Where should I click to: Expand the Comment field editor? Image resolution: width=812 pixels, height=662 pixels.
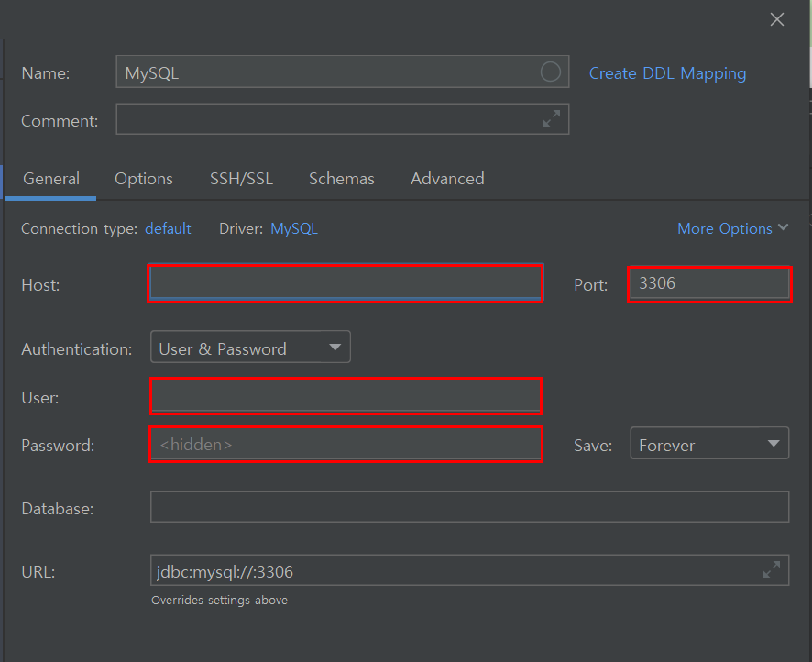coord(552,118)
